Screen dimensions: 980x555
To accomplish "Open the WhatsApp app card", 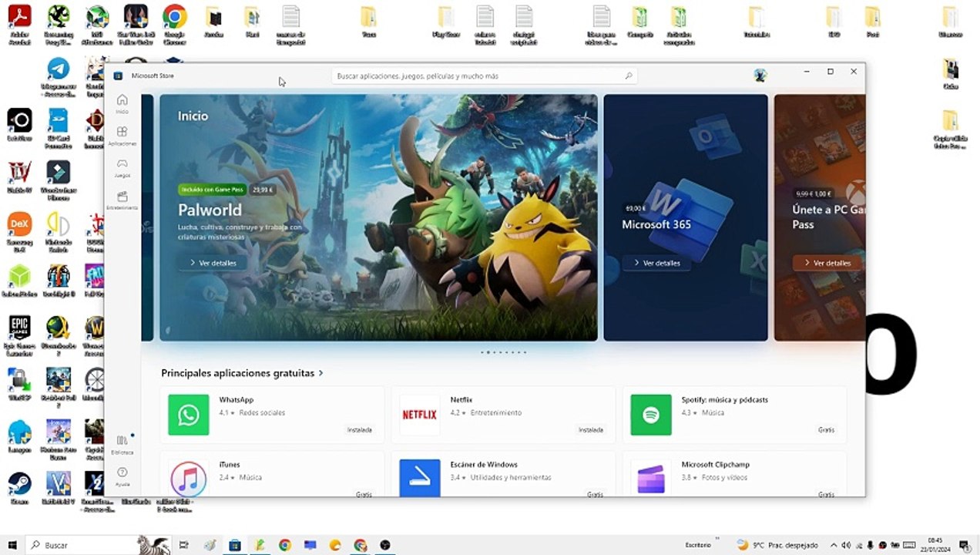I will click(x=271, y=415).
